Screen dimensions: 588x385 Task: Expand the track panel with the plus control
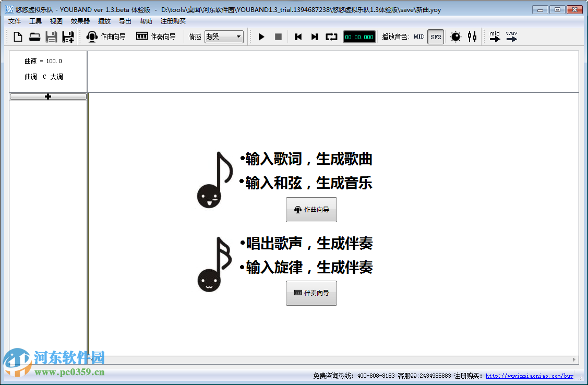pos(47,96)
